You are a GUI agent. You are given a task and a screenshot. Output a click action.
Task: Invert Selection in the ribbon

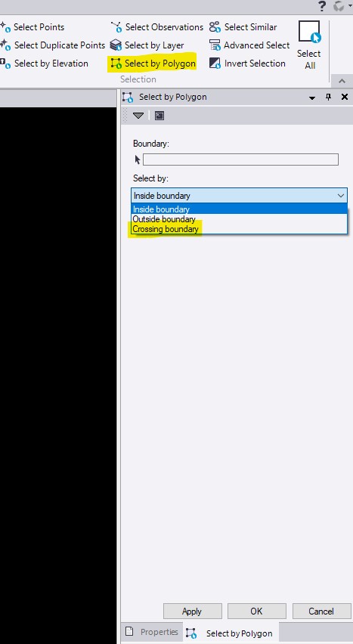click(247, 63)
